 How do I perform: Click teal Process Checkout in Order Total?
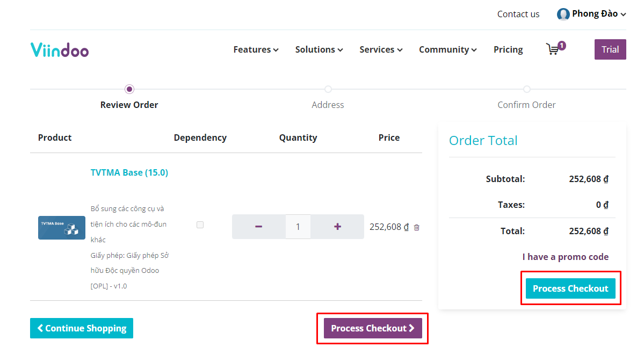point(570,288)
